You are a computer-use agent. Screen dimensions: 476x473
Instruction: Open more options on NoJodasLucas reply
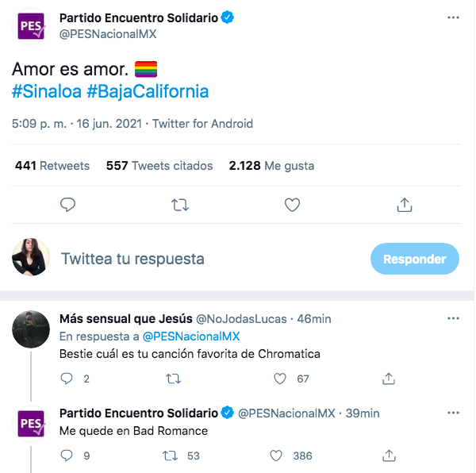pos(453,319)
